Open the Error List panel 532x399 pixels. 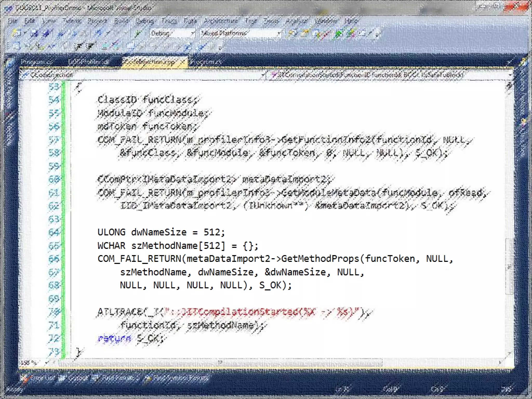39,378
